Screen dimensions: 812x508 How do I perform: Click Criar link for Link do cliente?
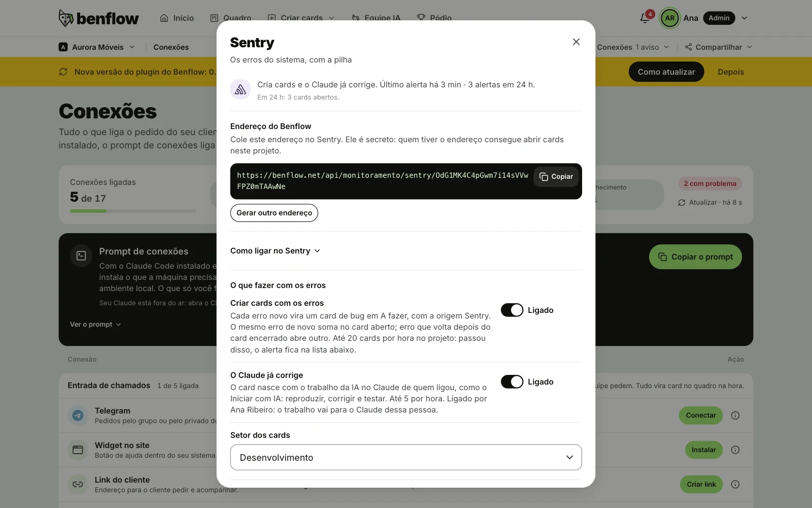click(x=701, y=484)
